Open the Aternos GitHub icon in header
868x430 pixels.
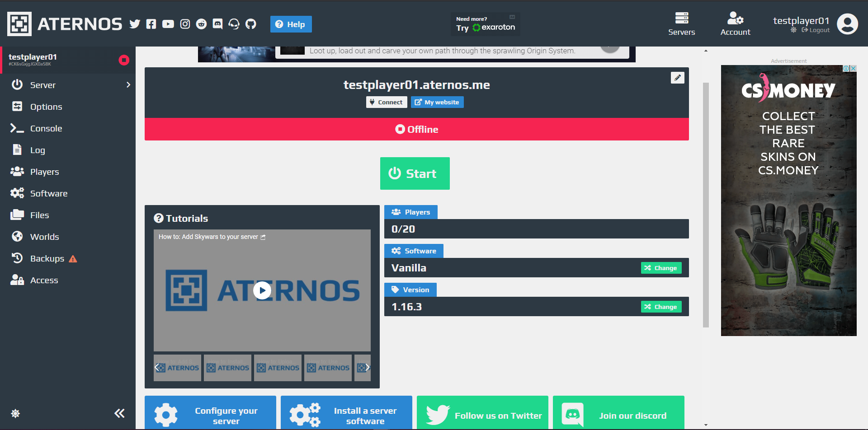click(x=250, y=24)
